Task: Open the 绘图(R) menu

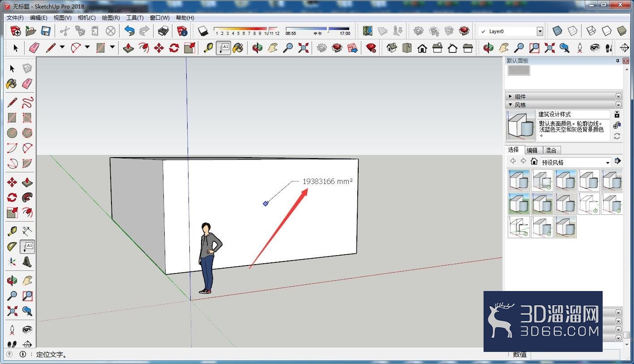Action: (x=111, y=18)
